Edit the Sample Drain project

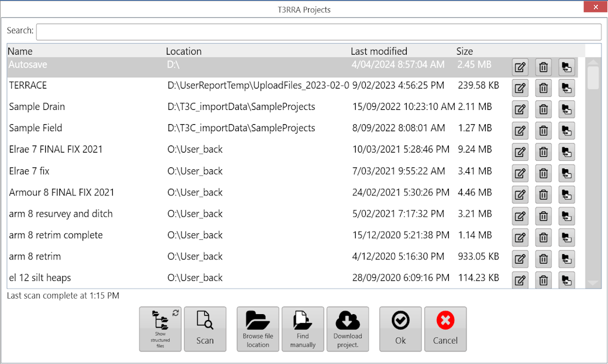tap(520, 109)
